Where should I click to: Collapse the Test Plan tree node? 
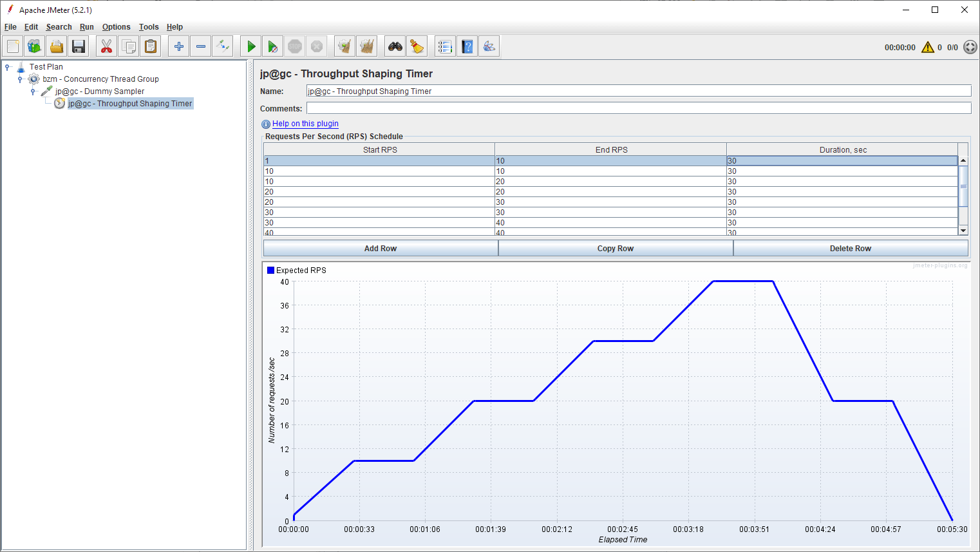[8, 66]
